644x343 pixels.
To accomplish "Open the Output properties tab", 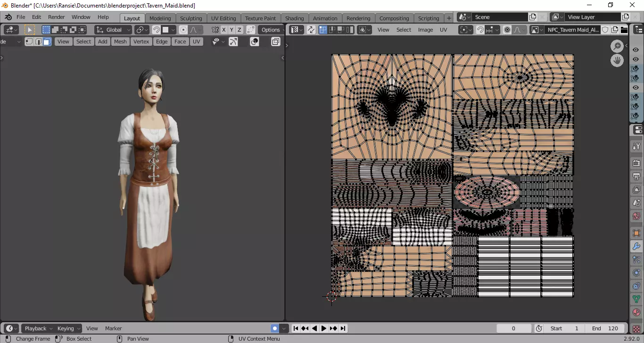I will pyautogui.click(x=636, y=177).
